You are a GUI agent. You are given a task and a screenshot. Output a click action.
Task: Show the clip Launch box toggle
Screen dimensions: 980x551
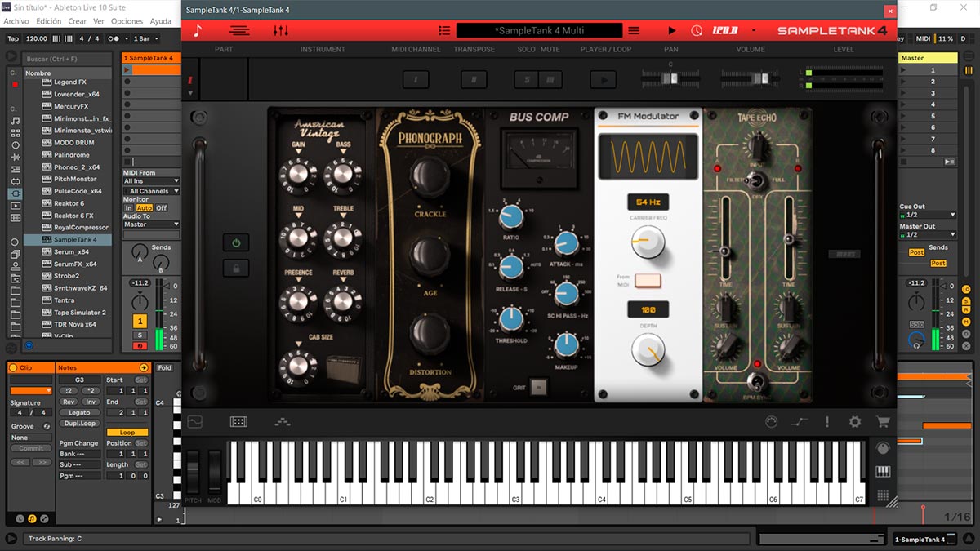20,518
